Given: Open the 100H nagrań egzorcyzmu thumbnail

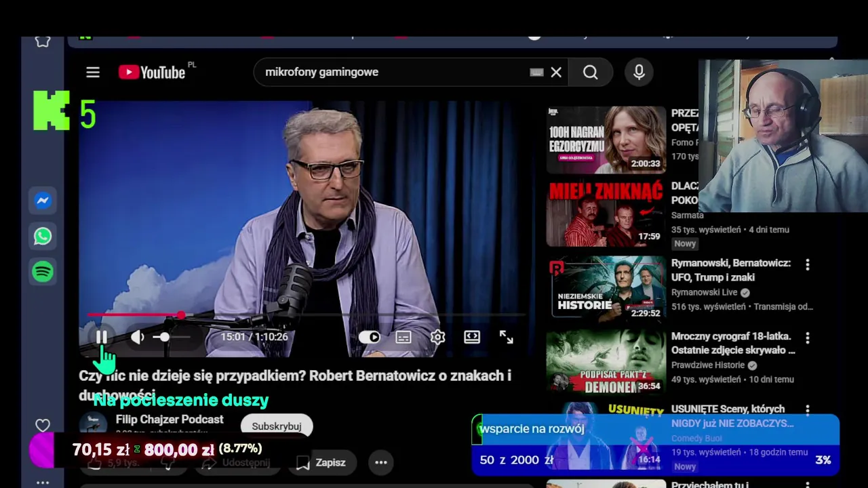Looking at the screenshot, I should click(x=606, y=140).
